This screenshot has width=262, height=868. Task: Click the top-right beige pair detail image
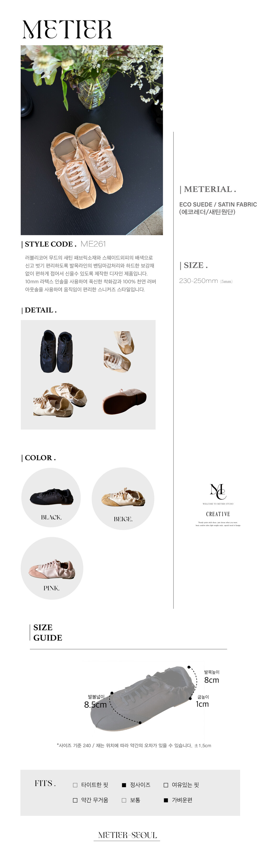tap(119, 351)
